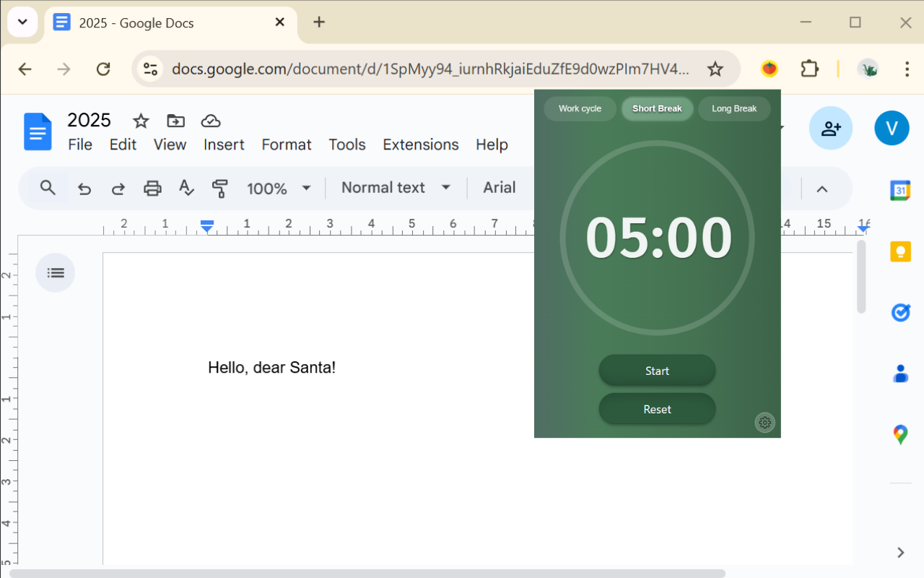Image resolution: width=924 pixels, height=578 pixels.
Task: Open the Pomodoro timer settings gear
Action: tap(765, 423)
